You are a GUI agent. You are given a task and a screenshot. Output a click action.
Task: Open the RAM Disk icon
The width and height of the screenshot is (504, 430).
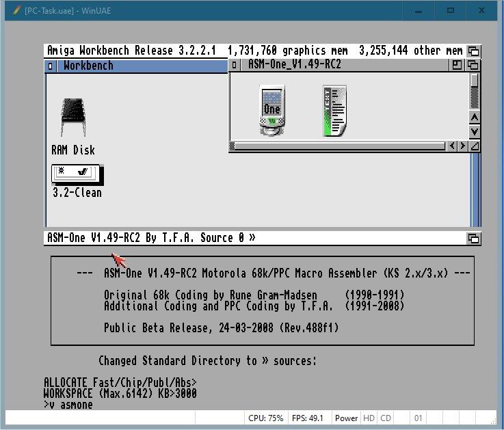point(73,118)
